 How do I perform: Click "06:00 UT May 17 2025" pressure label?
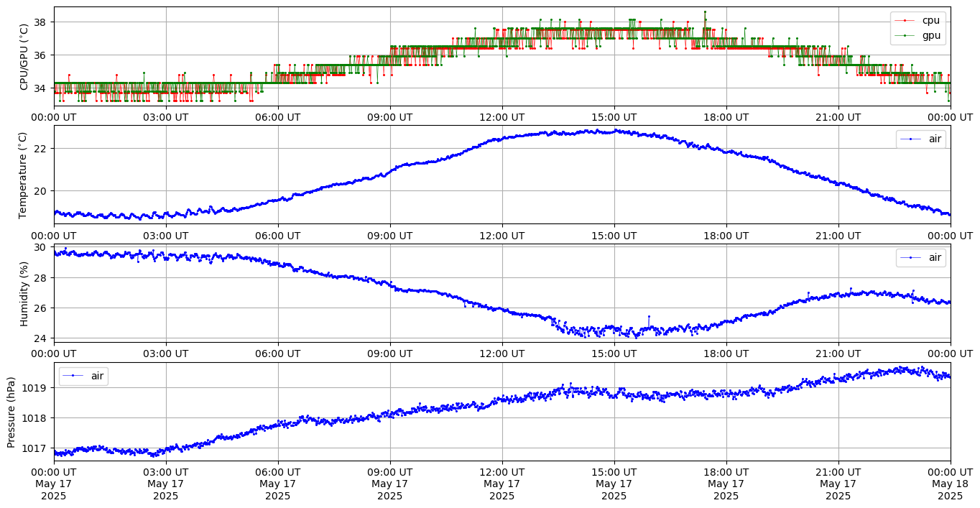(x=278, y=484)
